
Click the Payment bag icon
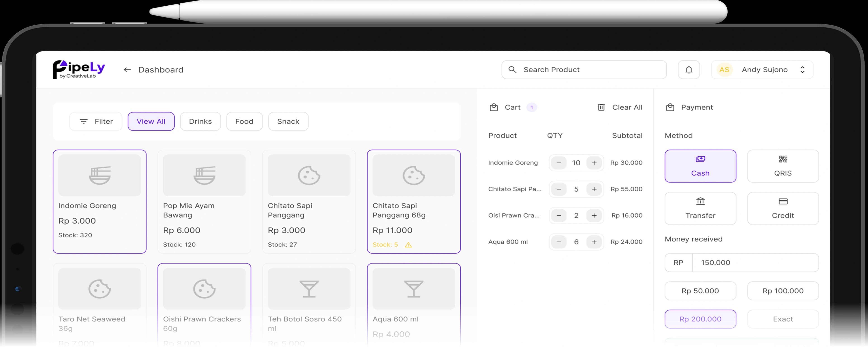coord(670,107)
